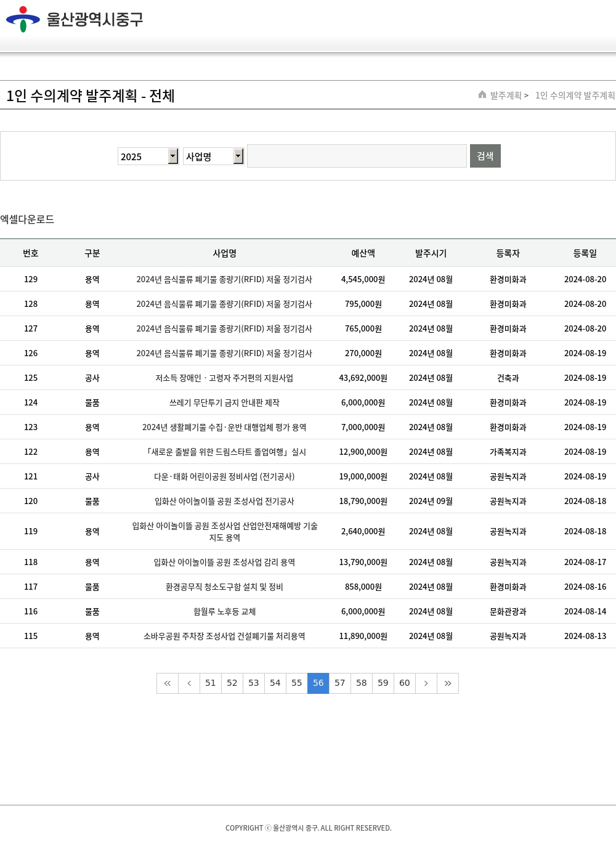This screenshot has height=867, width=616.
Task: Open 입화산 아이놀이뜰 공원 조성사업 감리 용역
Action: 224,563
